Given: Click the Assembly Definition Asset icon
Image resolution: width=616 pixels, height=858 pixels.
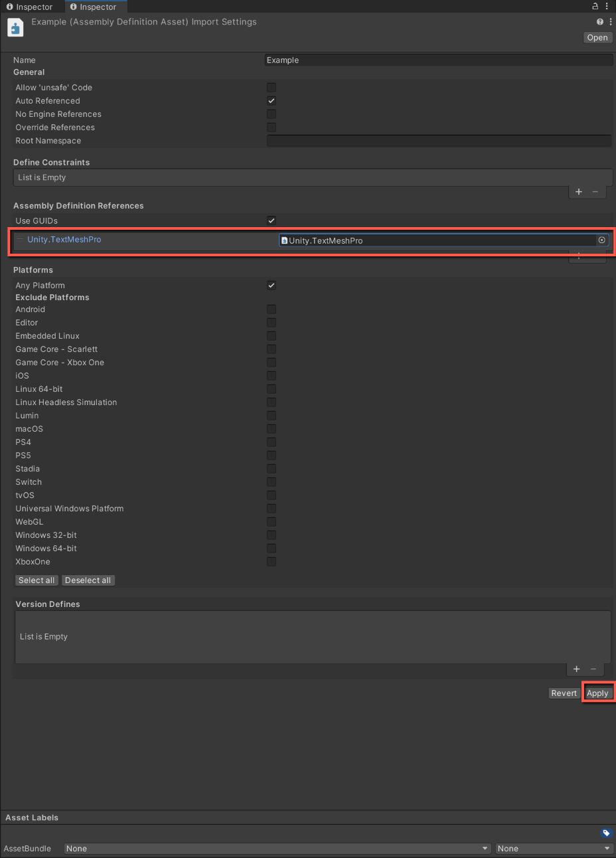Looking at the screenshot, I should coord(15,27).
